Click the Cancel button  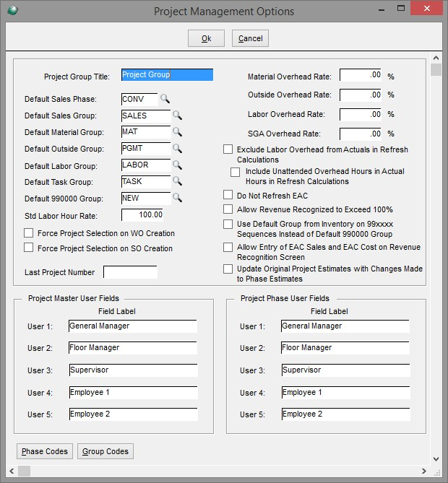[x=250, y=38]
